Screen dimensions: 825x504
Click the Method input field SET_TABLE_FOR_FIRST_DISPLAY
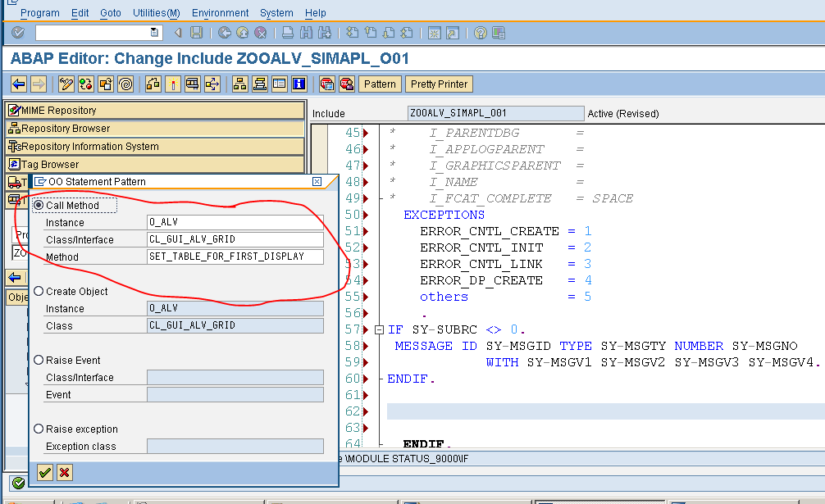coord(235,257)
